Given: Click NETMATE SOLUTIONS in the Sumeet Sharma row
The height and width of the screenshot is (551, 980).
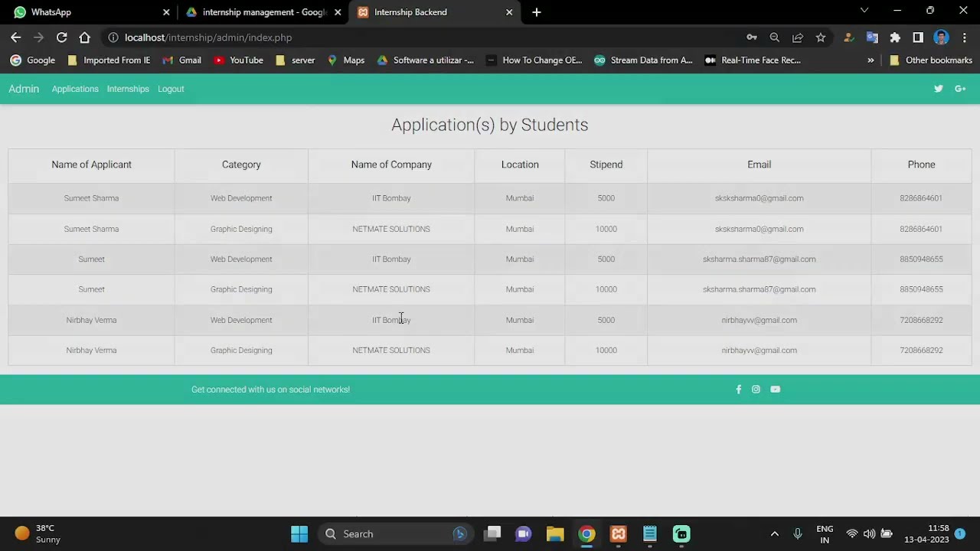Looking at the screenshot, I should [x=391, y=229].
